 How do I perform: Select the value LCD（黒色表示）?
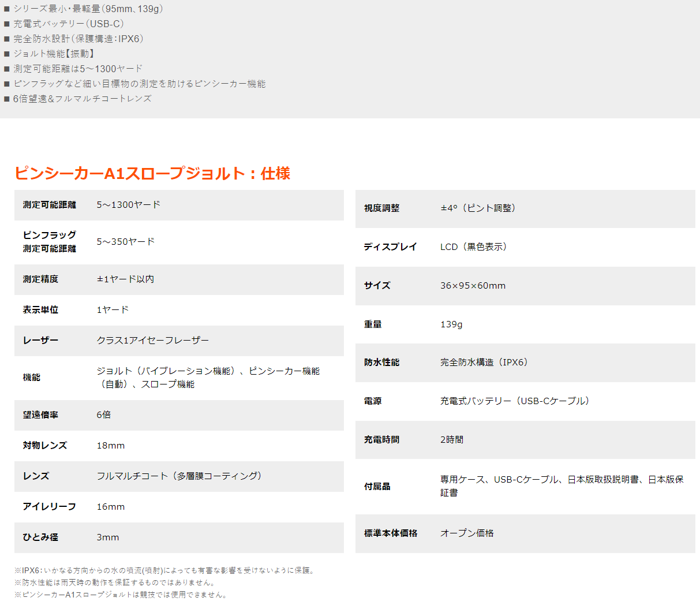tap(476, 247)
